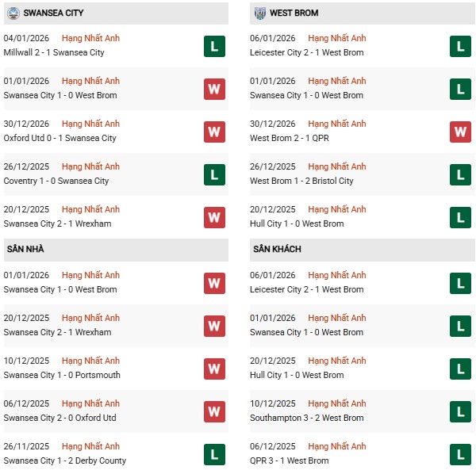476x470 pixels.
Task: Open the Hull City 1-0 West Brom match under SÂN KHÁCH
Action: (x=297, y=375)
